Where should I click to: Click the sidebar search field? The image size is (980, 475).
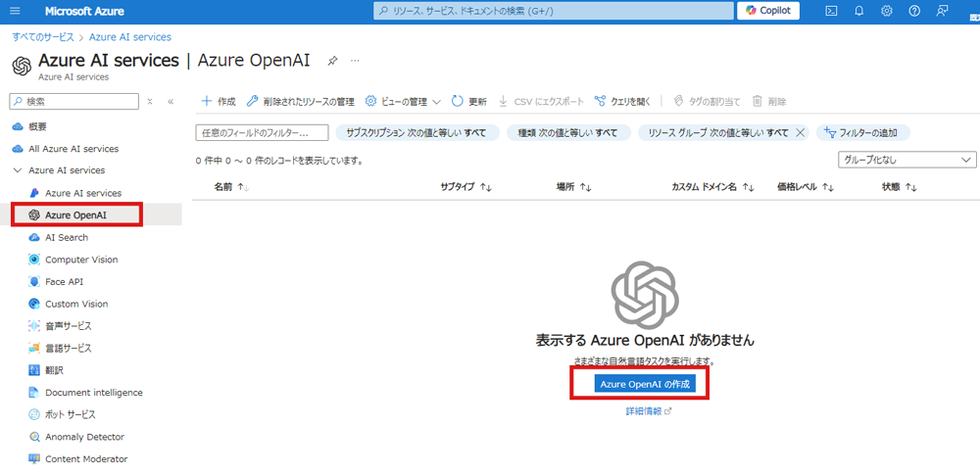73,101
